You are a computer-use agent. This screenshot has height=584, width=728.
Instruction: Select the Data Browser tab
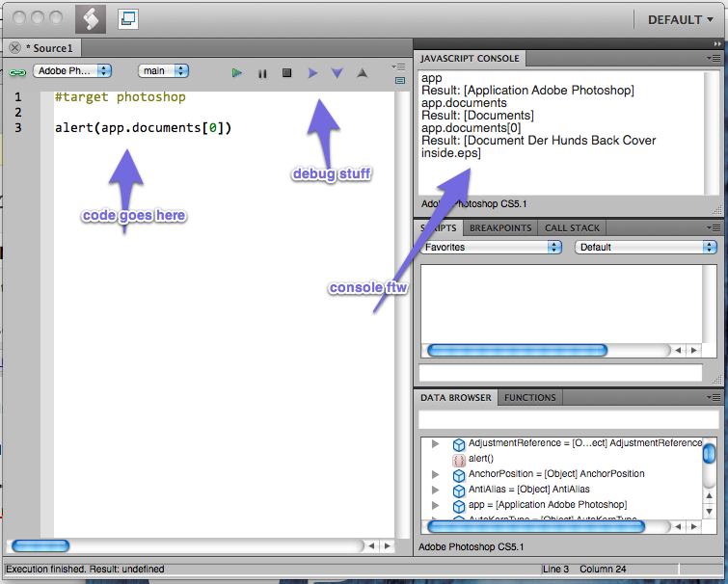click(456, 398)
